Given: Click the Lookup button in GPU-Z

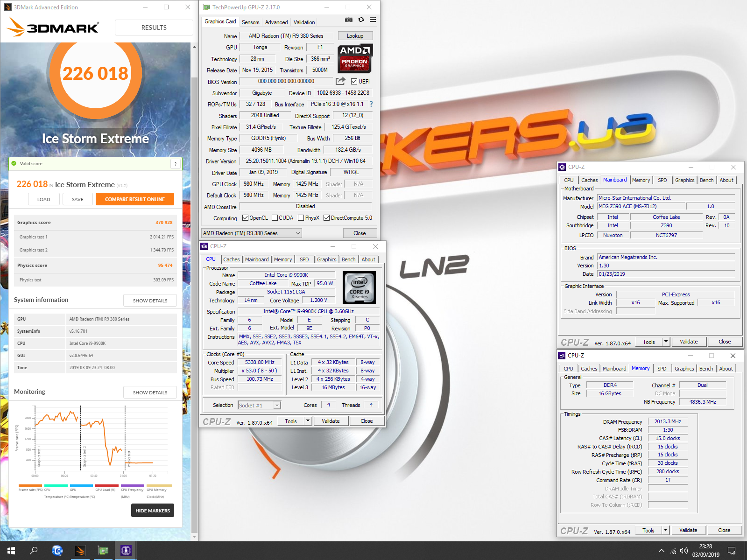Looking at the screenshot, I should pos(355,36).
